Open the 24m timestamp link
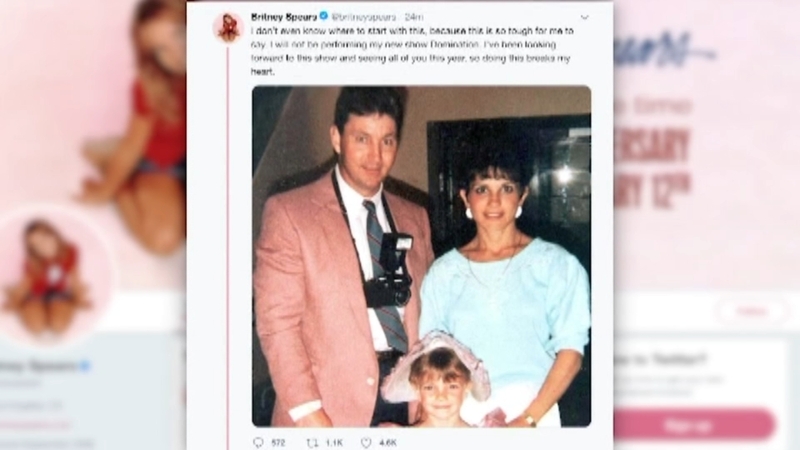 [x=414, y=17]
